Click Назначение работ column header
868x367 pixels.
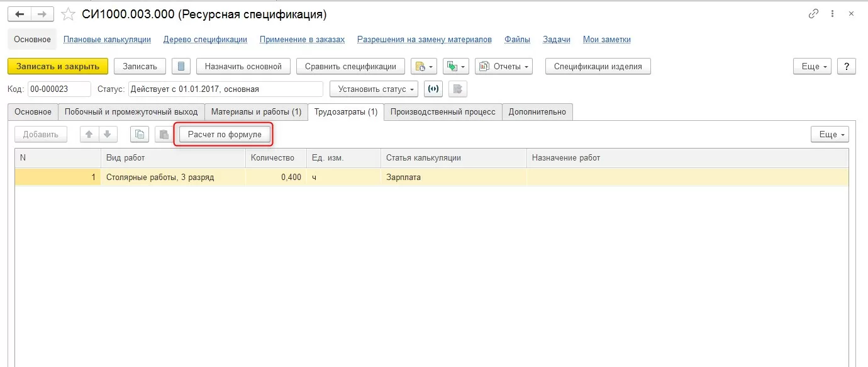(x=687, y=157)
